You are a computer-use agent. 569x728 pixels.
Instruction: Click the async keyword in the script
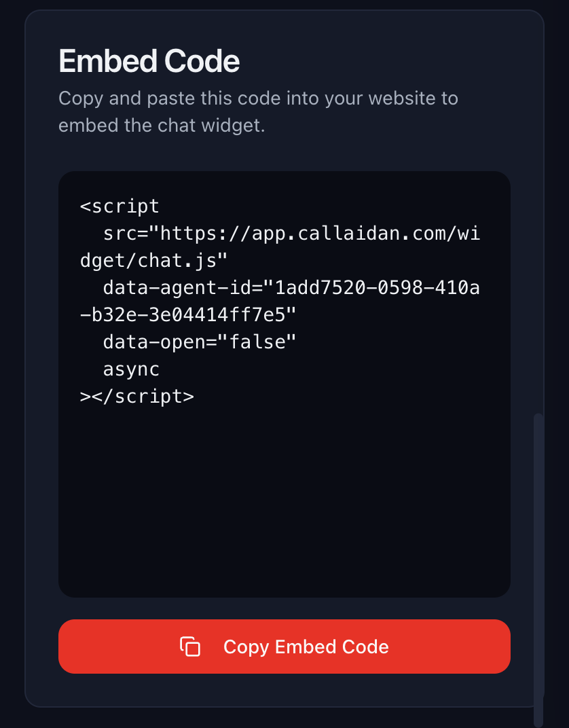click(130, 368)
